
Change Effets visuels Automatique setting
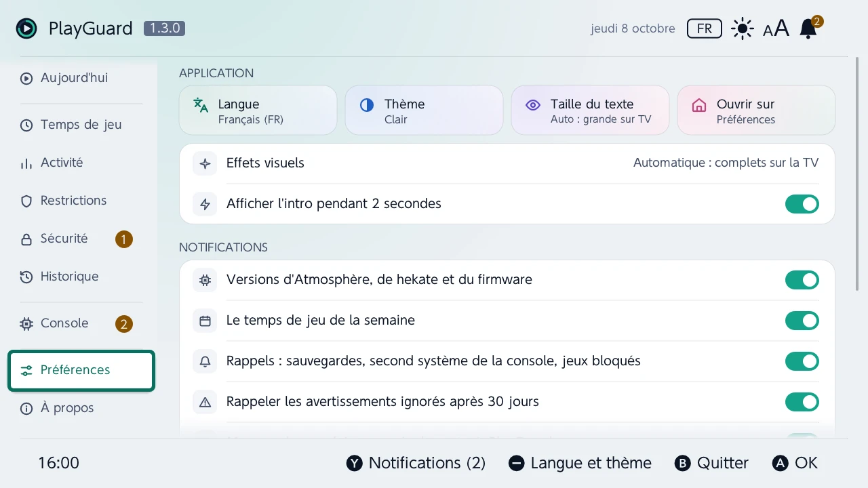click(x=726, y=163)
